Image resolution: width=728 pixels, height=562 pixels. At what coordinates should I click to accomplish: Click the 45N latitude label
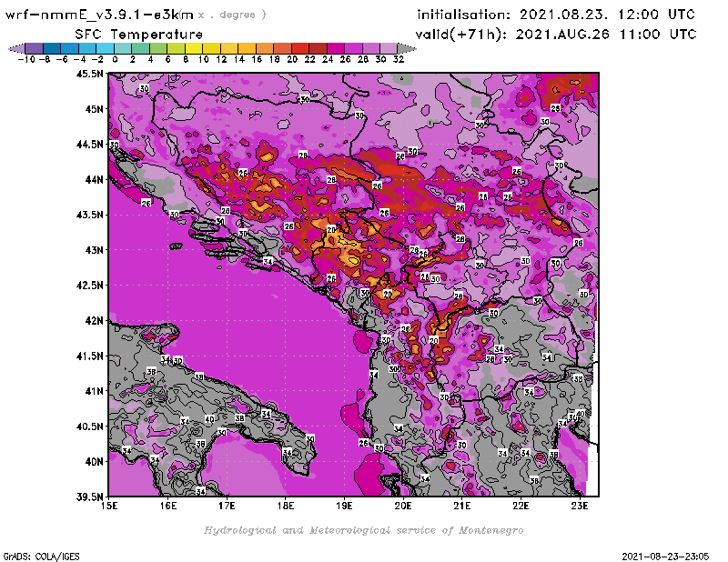click(x=94, y=108)
